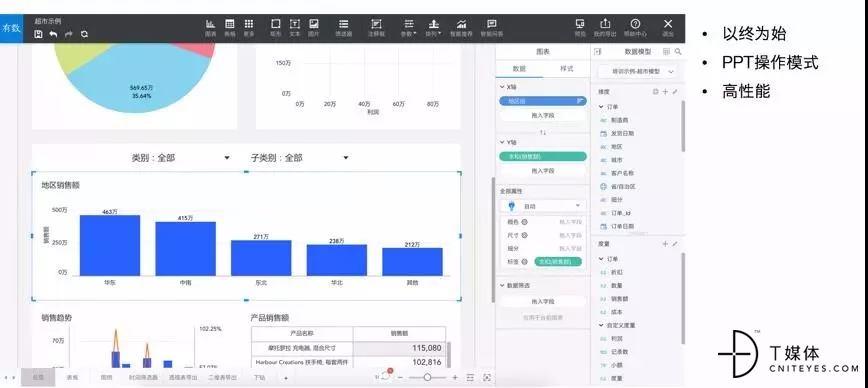
Task: Click the 华东 bar in the bar chart
Action: [110, 245]
